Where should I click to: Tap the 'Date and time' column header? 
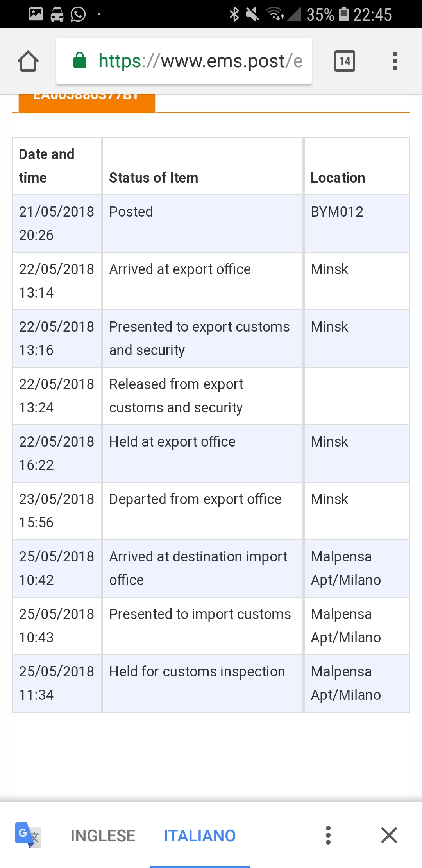46,166
